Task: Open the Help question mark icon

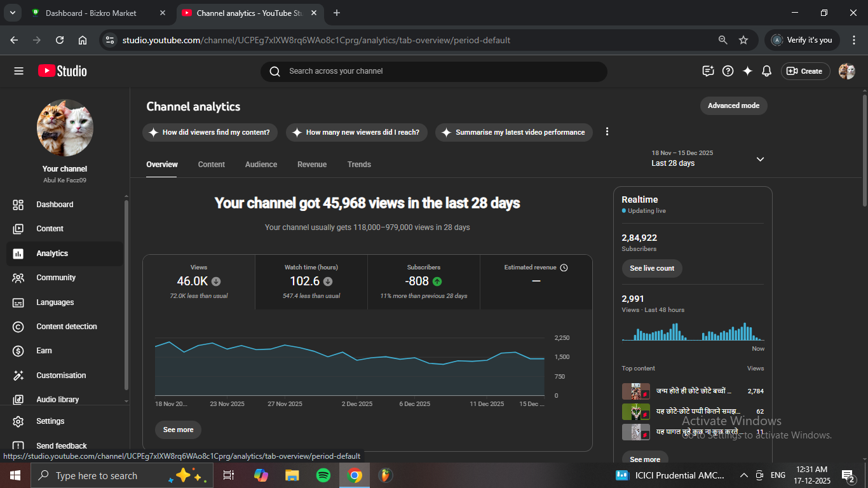Action: click(x=728, y=71)
